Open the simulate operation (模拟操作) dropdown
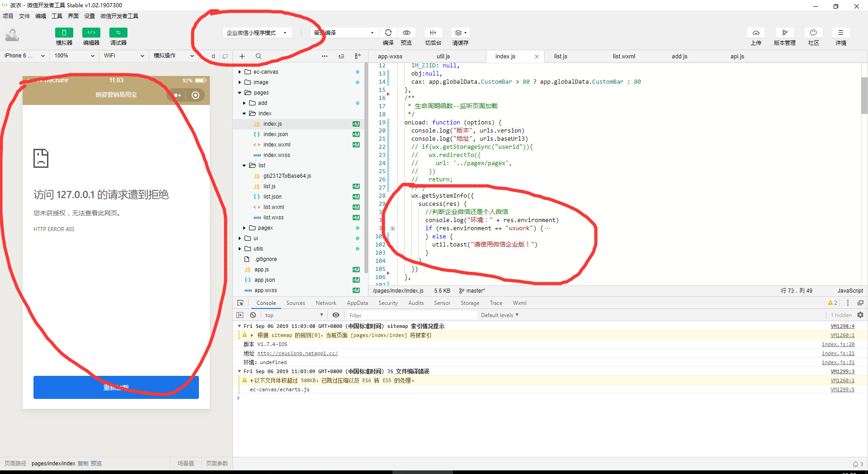868x474 pixels. point(173,56)
